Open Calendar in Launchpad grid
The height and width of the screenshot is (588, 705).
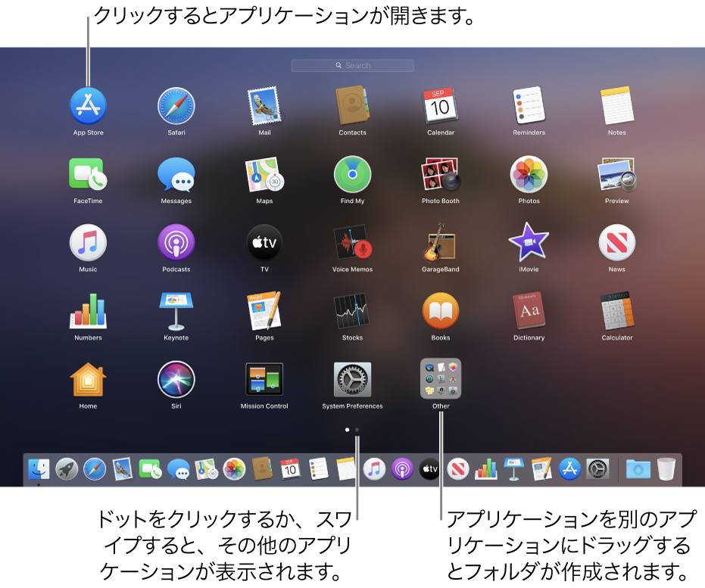441,106
